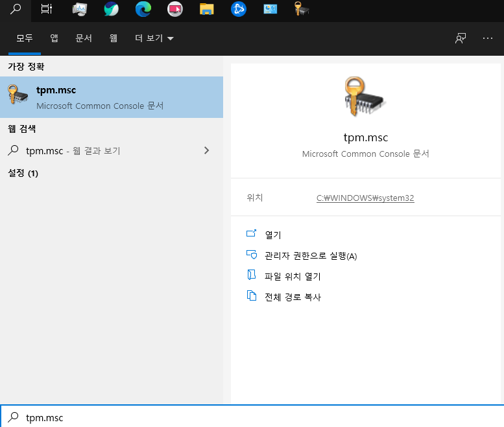Click the file location folder icon
This screenshot has height=427, width=504.
252,275
